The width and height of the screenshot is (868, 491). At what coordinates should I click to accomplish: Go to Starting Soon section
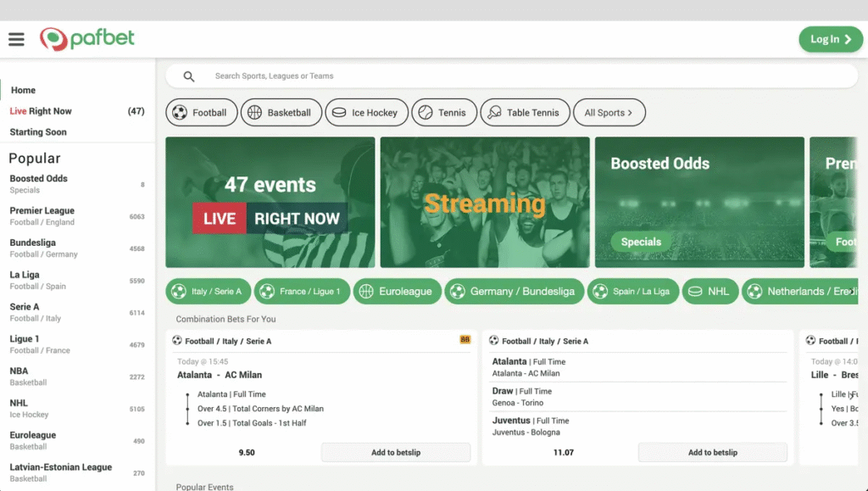tap(40, 131)
